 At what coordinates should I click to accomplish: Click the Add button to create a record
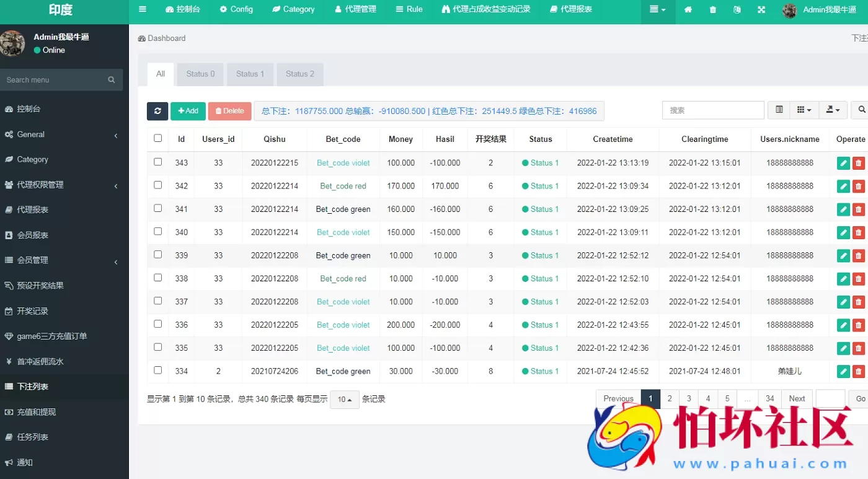click(188, 110)
